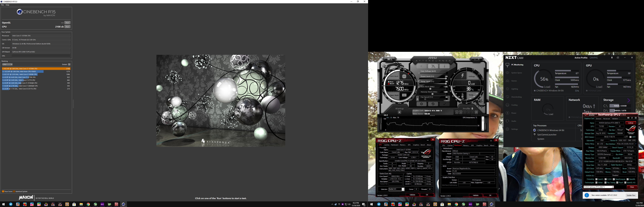Click Afterburner graph scroll down arrow
This screenshot has height=207, width=644.
point(483,129)
